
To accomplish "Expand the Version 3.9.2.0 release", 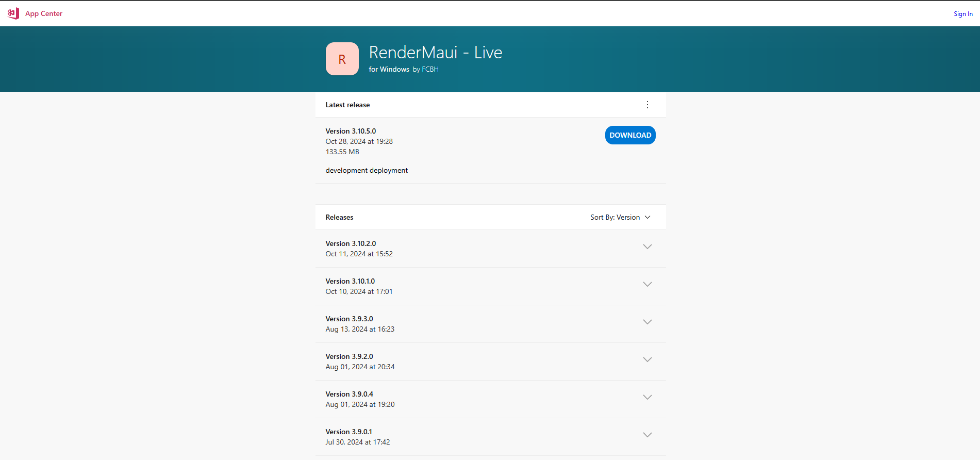I will [647, 359].
